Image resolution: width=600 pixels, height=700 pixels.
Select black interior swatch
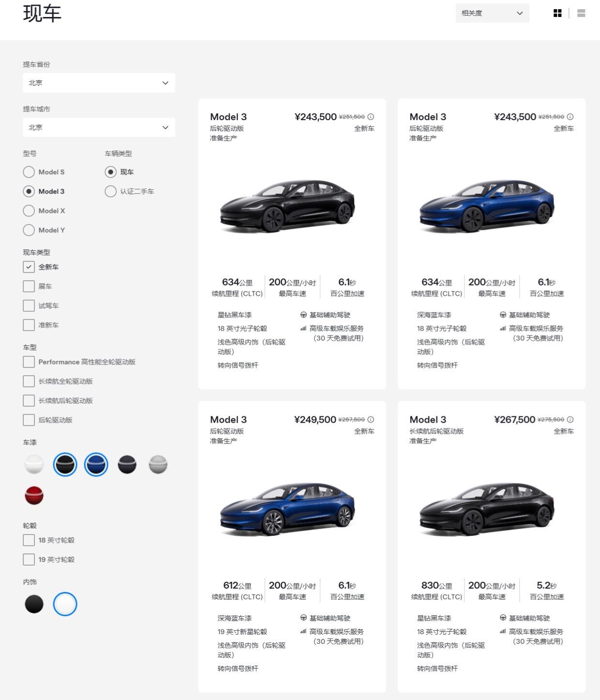(34, 604)
